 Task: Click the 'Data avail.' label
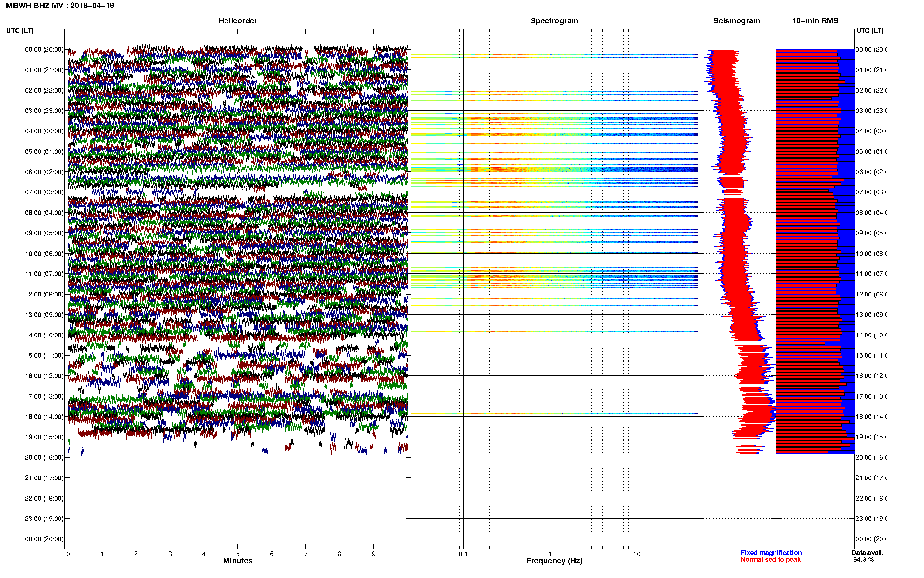pyautogui.click(x=867, y=553)
